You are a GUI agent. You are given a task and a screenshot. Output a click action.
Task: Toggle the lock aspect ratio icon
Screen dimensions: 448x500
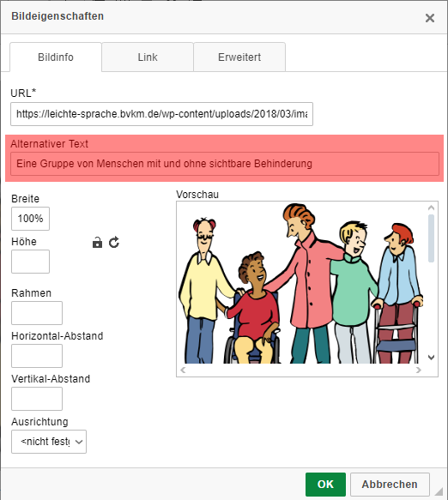click(x=97, y=243)
